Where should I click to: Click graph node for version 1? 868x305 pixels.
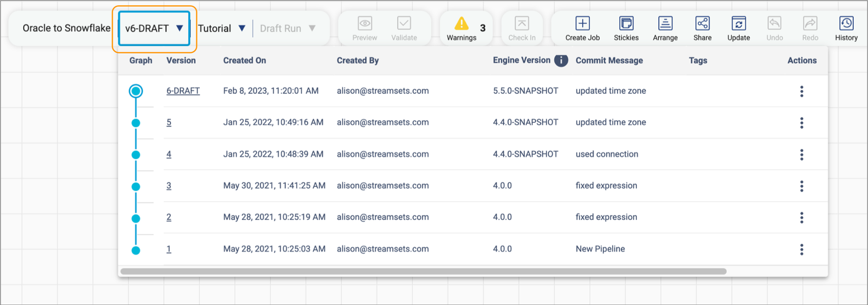[x=136, y=250]
